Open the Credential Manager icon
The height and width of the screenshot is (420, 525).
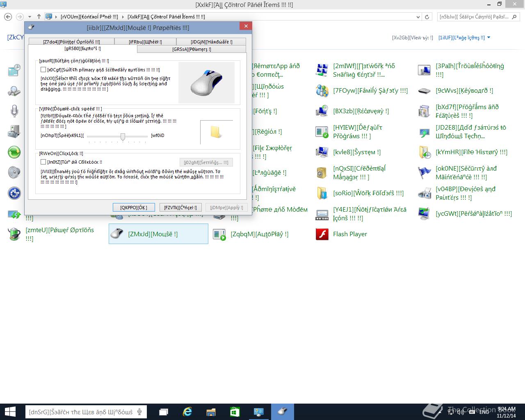pos(322,173)
